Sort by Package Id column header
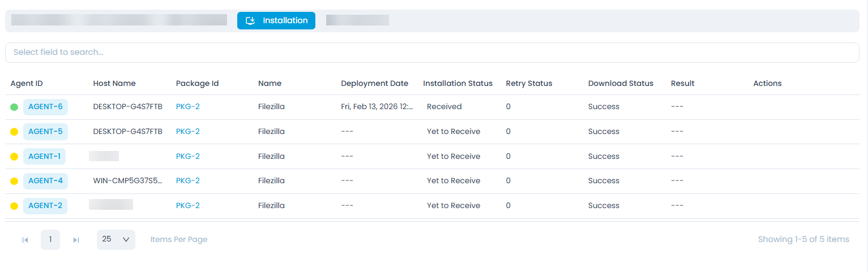This screenshot has height=272, width=868. 198,84
